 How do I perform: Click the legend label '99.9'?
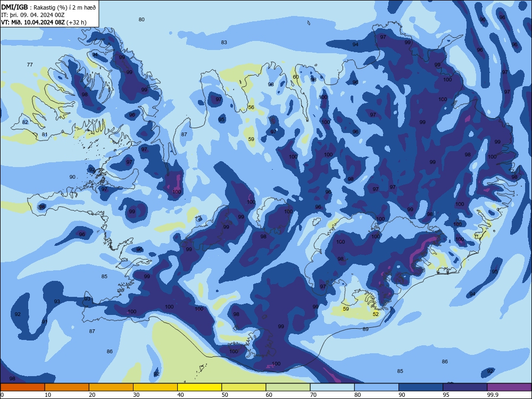click(x=492, y=395)
